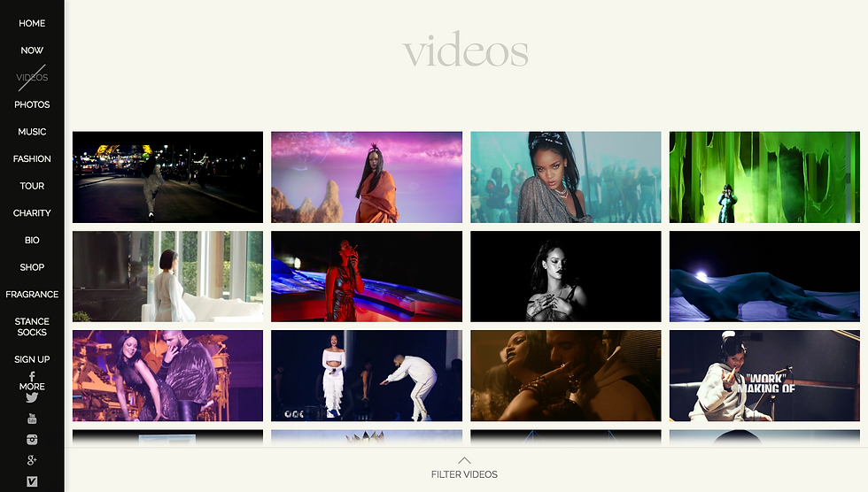868x492 pixels.
Task: Go to the HOME menu item
Action: [x=32, y=23]
